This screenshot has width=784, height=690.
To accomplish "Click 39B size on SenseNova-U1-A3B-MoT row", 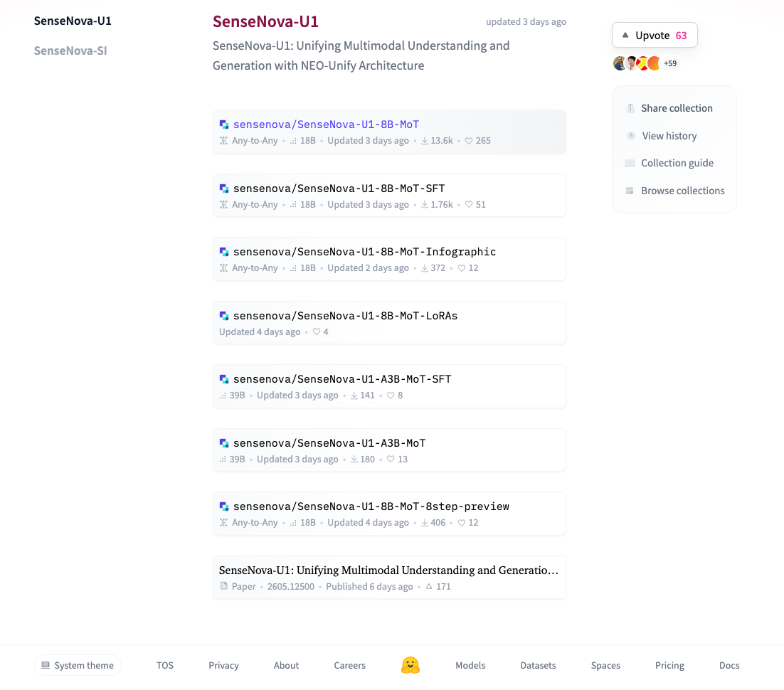I will coord(237,459).
